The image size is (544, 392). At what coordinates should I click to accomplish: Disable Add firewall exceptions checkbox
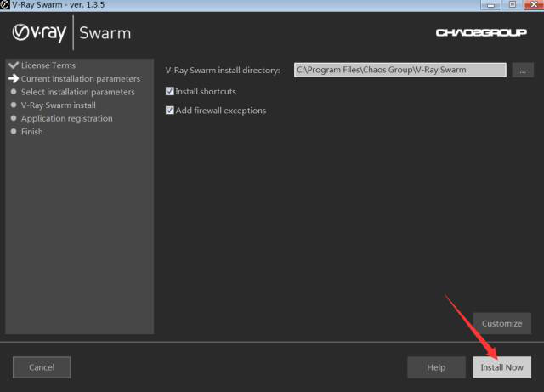pyautogui.click(x=170, y=111)
